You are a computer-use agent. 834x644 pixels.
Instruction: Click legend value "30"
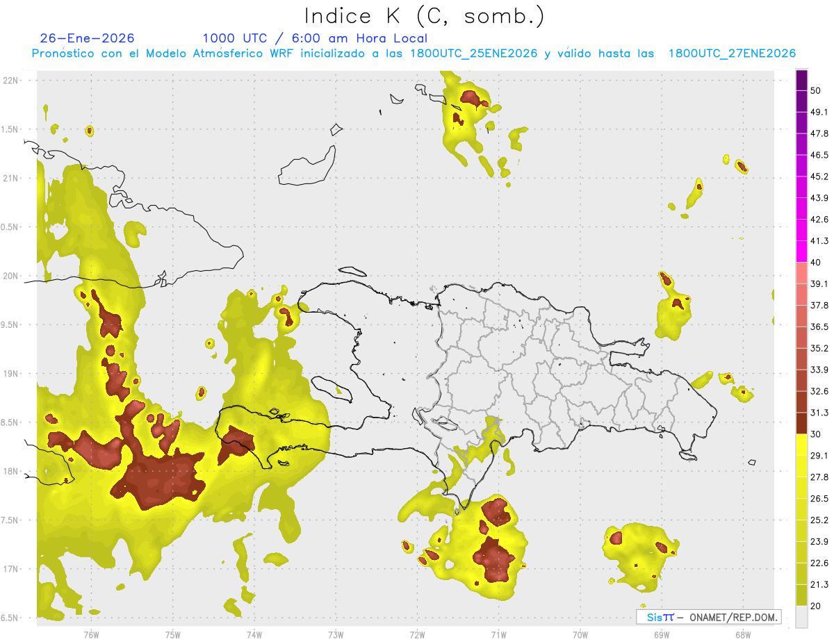[x=817, y=434]
